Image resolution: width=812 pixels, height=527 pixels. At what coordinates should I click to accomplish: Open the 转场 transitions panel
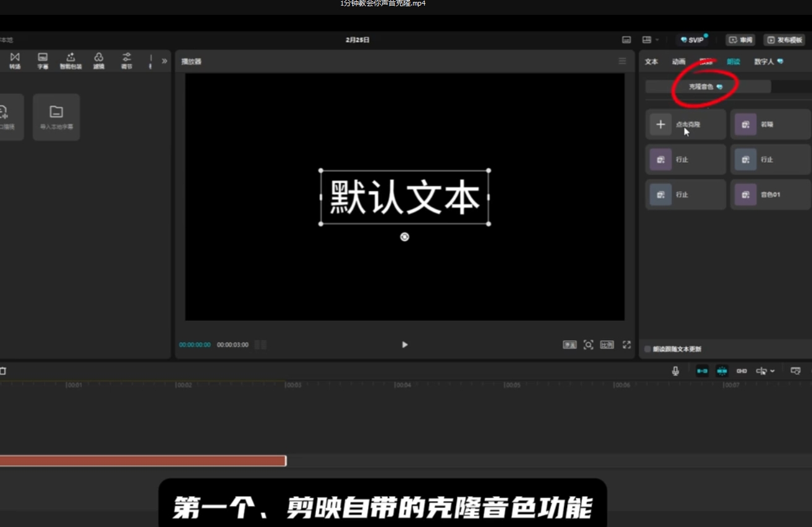point(15,60)
